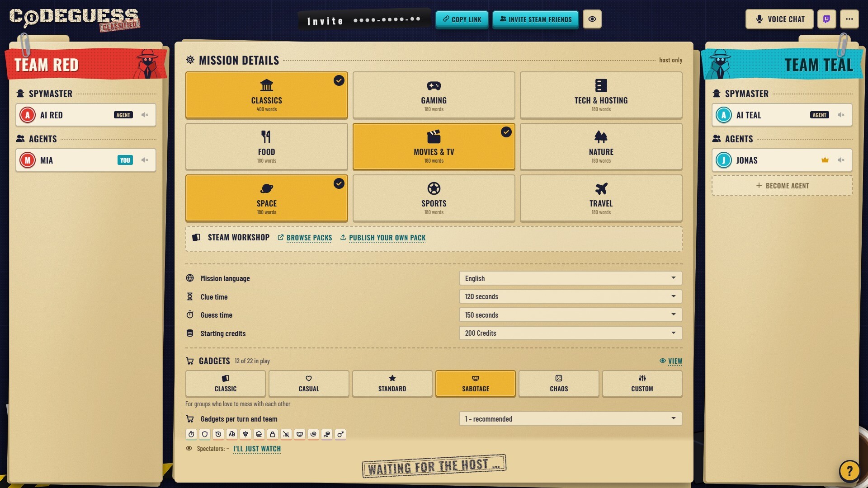
Task: Open Voice Chat
Action: coord(779,19)
